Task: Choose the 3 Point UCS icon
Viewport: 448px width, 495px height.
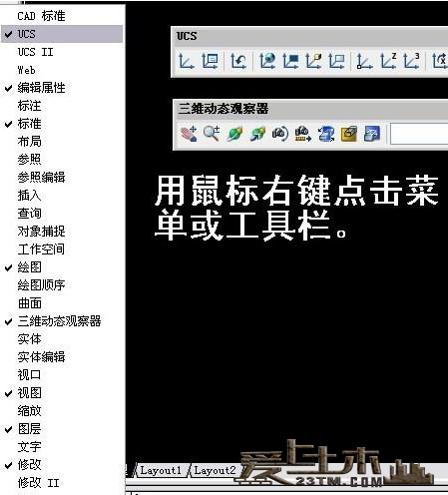Action: click(411, 61)
